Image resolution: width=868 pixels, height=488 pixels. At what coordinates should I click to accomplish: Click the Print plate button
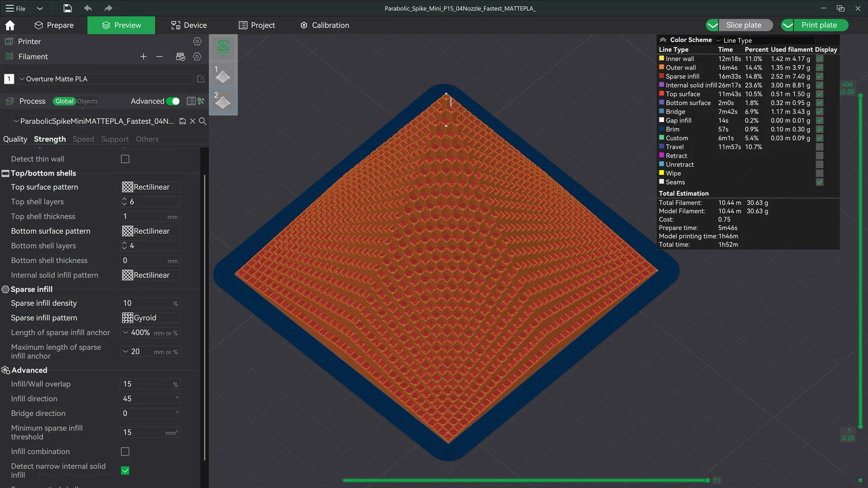[x=819, y=25]
